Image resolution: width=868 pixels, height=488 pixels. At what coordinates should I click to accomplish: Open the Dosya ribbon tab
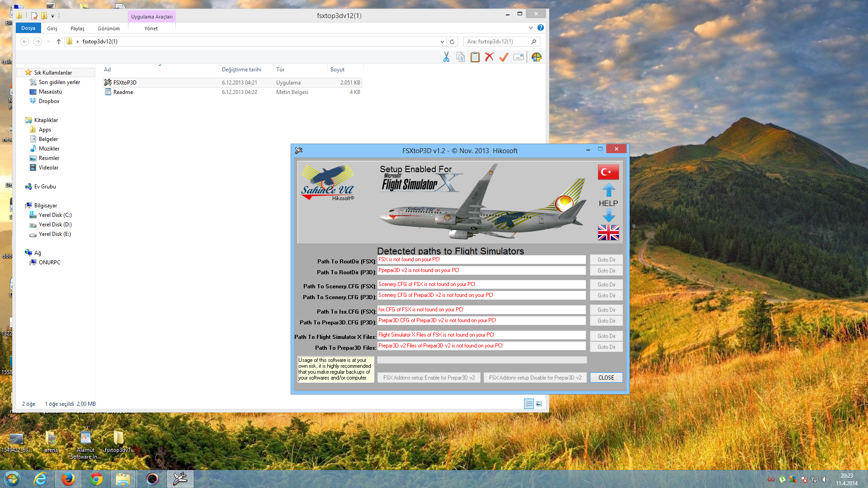28,28
